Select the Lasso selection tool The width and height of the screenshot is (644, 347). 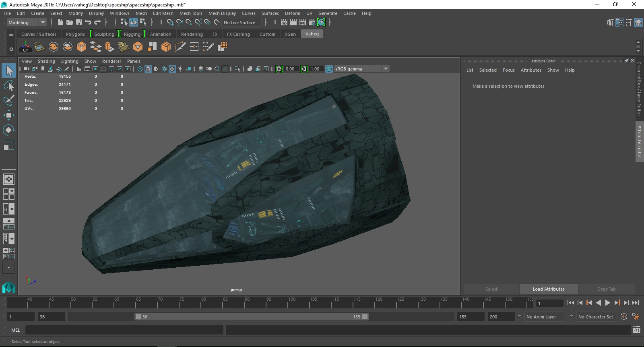click(x=9, y=85)
